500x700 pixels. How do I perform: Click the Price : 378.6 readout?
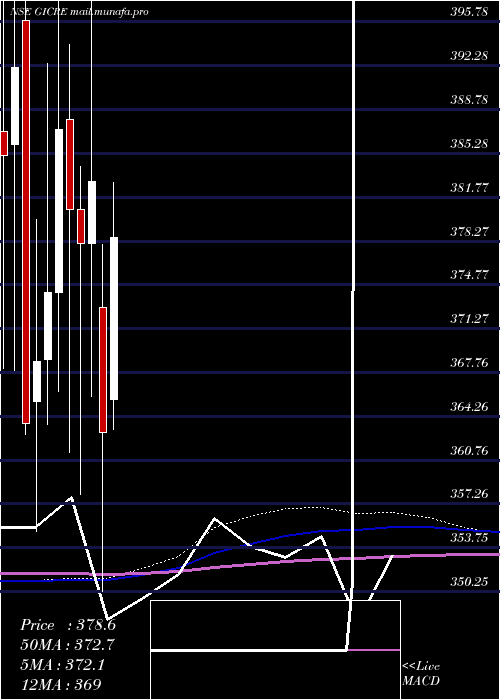pyautogui.click(x=68, y=625)
